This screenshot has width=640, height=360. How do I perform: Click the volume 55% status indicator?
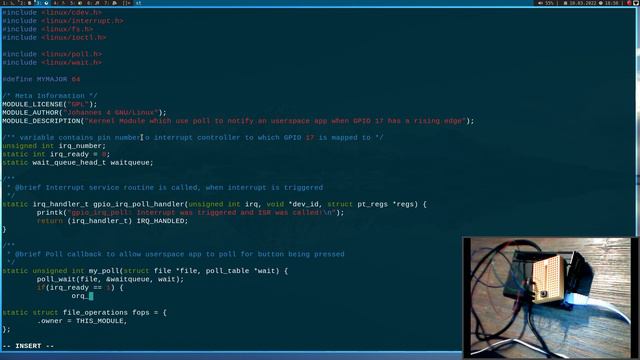pyautogui.click(x=546, y=3)
